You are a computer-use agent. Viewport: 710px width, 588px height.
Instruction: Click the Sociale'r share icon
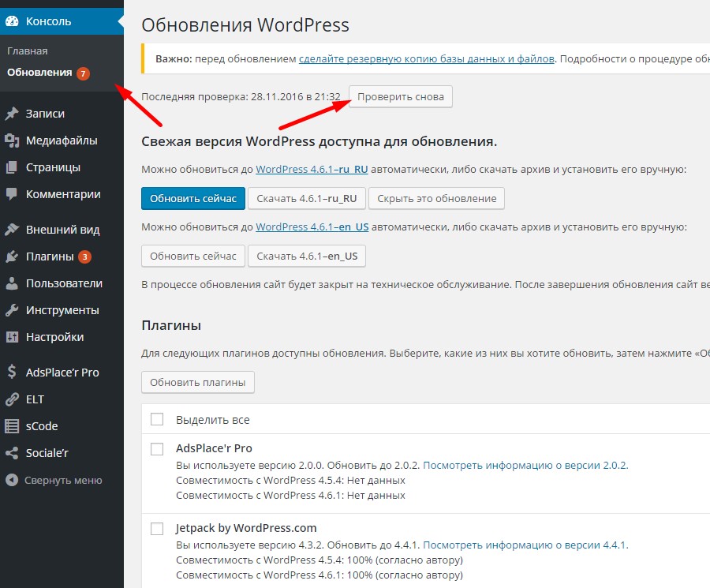coord(12,453)
